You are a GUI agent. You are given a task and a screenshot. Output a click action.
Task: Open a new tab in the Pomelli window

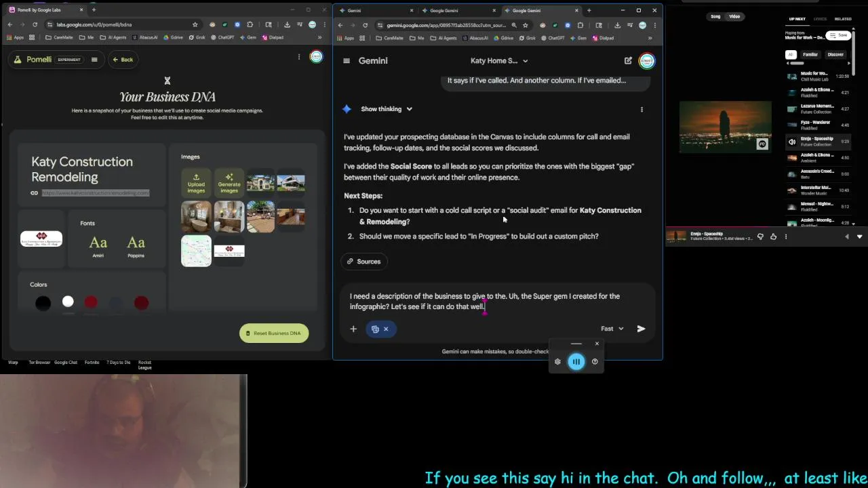pos(94,9)
